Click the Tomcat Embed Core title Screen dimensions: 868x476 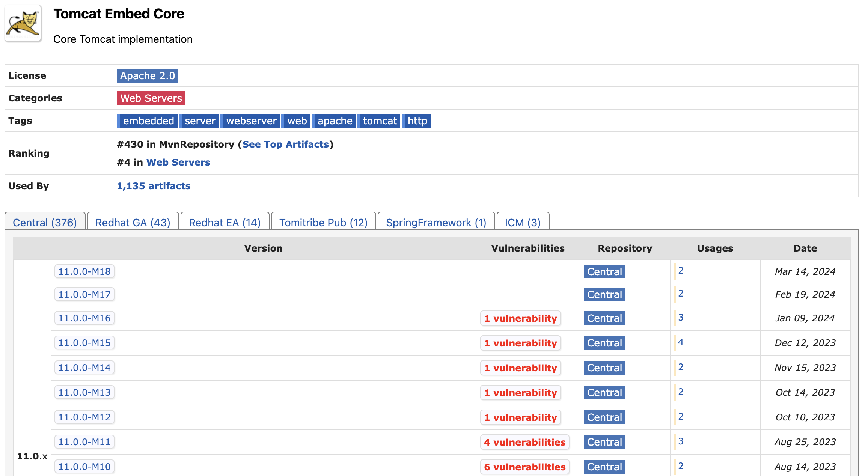(119, 14)
